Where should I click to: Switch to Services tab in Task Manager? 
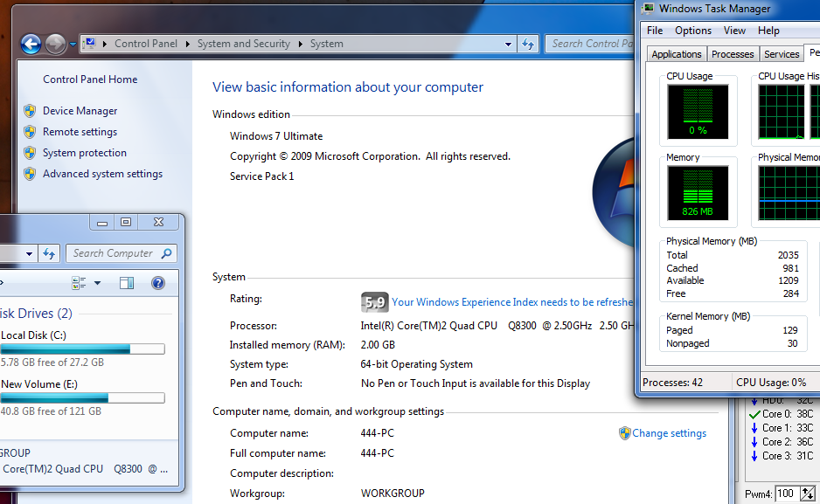point(782,54)
